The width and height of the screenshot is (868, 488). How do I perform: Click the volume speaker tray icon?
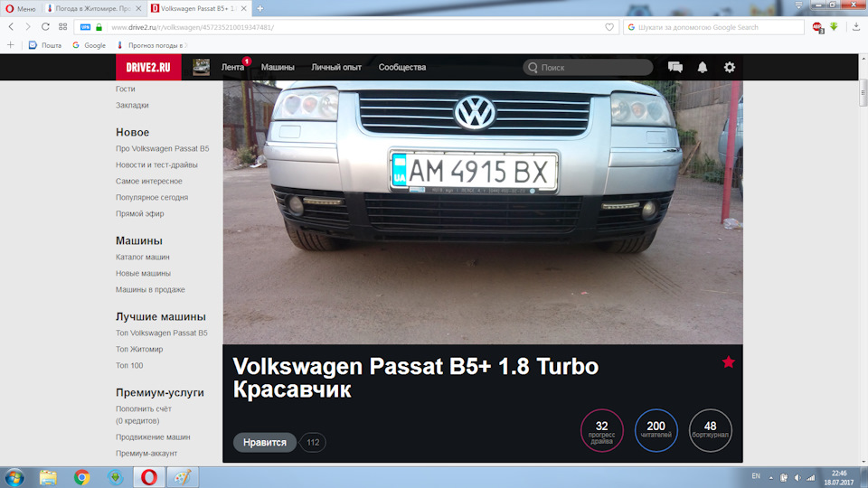coord(797,477)
